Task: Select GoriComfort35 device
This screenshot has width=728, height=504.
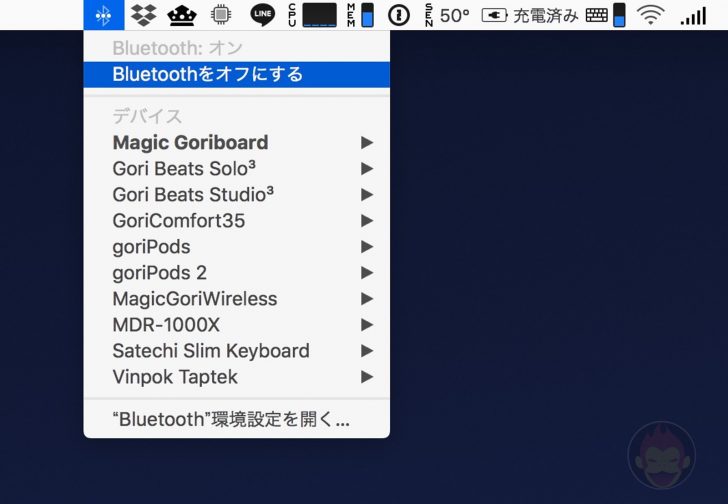Action: (237, 220)
